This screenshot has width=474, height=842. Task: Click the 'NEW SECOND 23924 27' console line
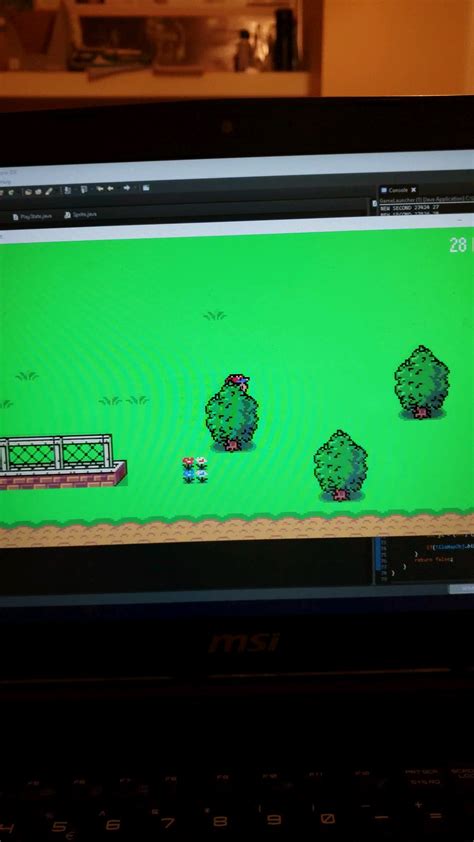pyautogui.click(x=410, y=207)
